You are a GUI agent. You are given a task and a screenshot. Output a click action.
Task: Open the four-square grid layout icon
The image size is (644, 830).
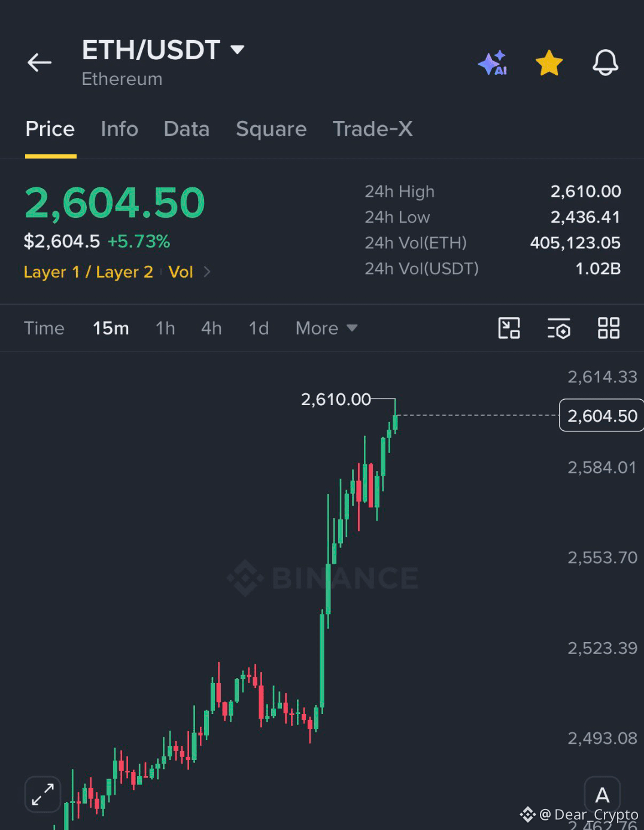(x=609, y=328)
